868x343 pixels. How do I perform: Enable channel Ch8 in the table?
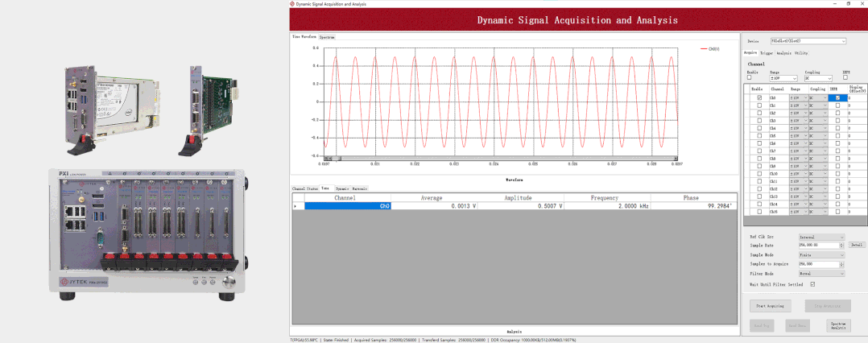pos(759,159)
